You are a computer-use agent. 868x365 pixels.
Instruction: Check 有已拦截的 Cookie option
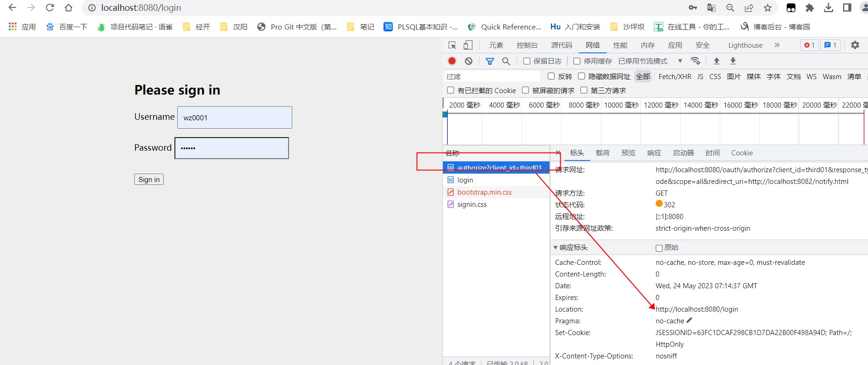[450, 90]
